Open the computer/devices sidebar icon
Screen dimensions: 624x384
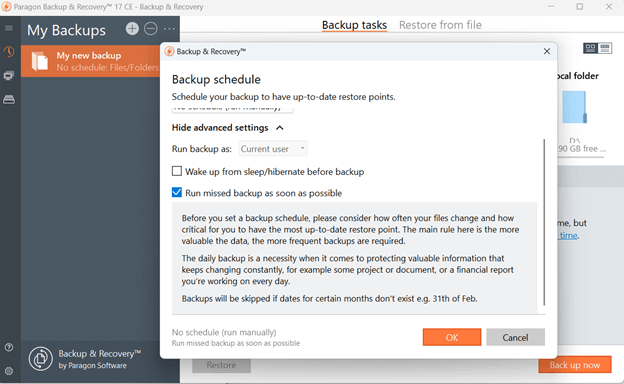click(x=9, y=75)
